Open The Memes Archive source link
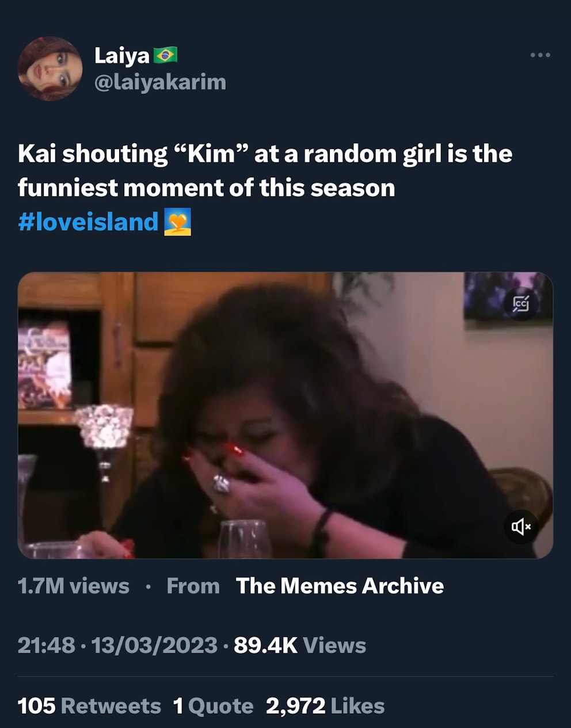 pos(340,586)
